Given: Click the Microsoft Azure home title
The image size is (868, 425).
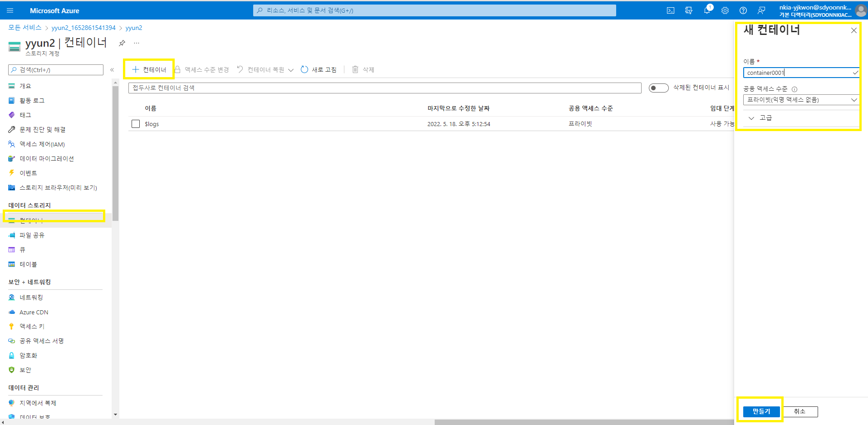Looking at the screenshot, I should (x=54, y=10).
